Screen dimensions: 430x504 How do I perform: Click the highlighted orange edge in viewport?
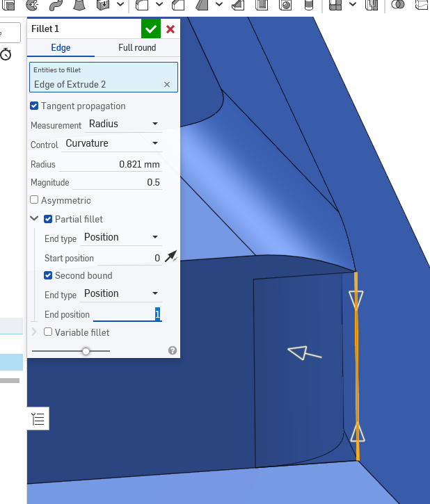pyautogui.click(x=357, y=366)
